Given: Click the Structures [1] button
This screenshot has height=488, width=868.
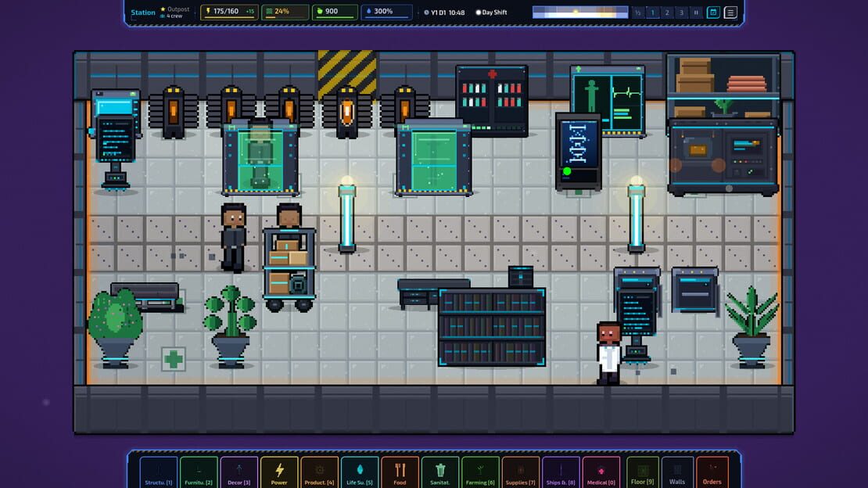Looking at the screenshot, I should click(x=158, y=472).
